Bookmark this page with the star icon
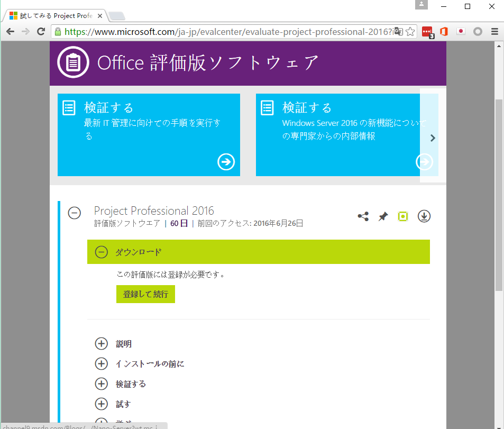 410,32
